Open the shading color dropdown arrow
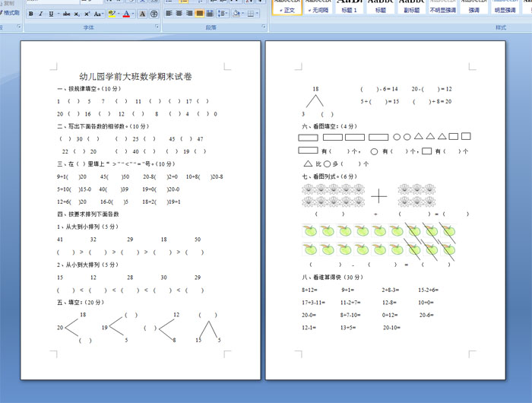Viewport: 532px width, 403px height. coord(243,14)
